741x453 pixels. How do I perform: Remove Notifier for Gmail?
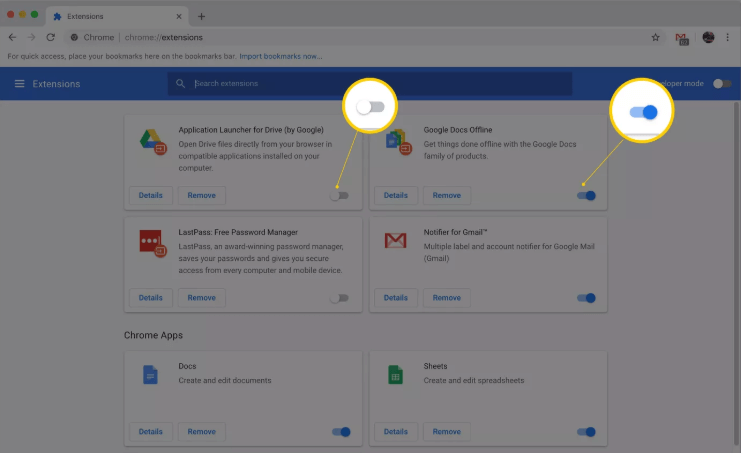click(447, 298)
